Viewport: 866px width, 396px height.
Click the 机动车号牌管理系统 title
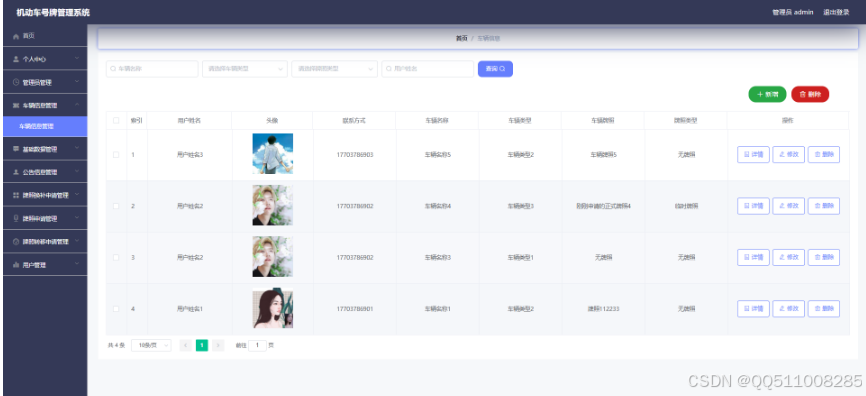53,12
